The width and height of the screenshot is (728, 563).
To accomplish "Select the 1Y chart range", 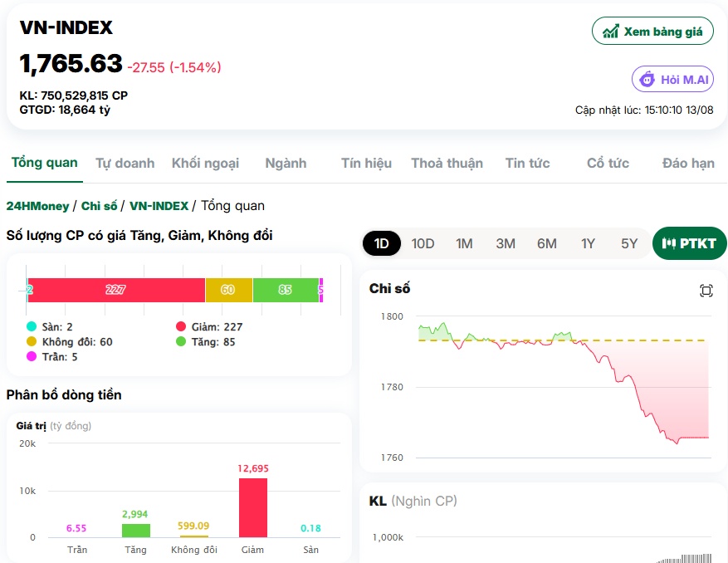I will tap(588, 243).
